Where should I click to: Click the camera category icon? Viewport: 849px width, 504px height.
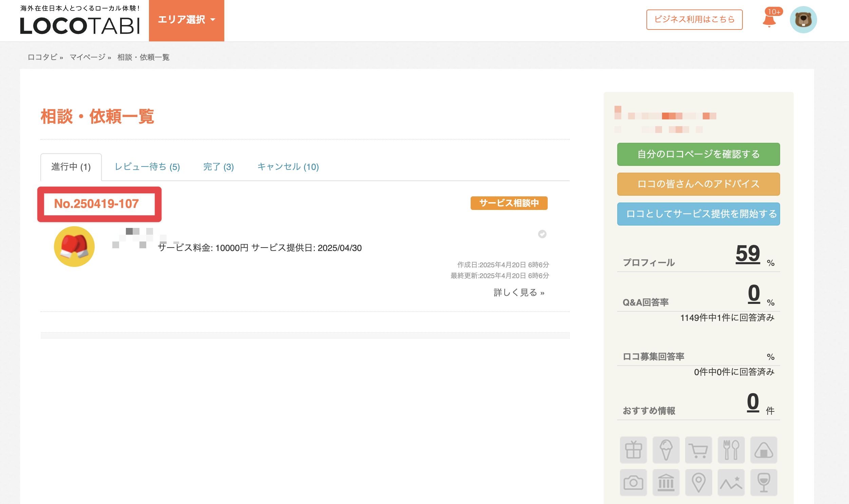click(633, 482)
